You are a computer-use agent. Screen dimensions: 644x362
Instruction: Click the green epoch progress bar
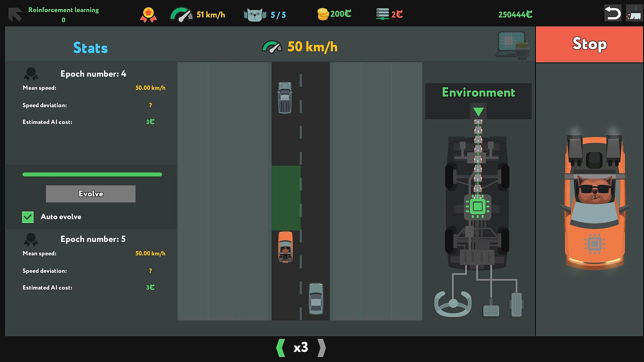[92, 174]
